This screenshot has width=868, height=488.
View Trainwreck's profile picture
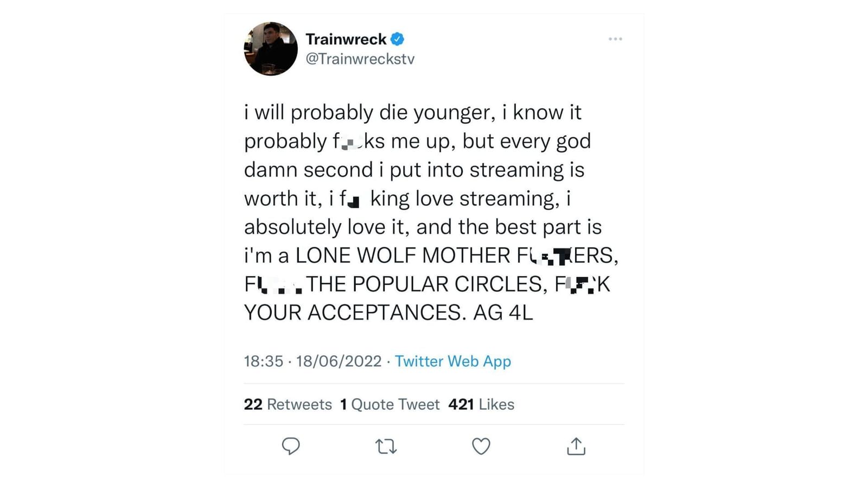270,48
